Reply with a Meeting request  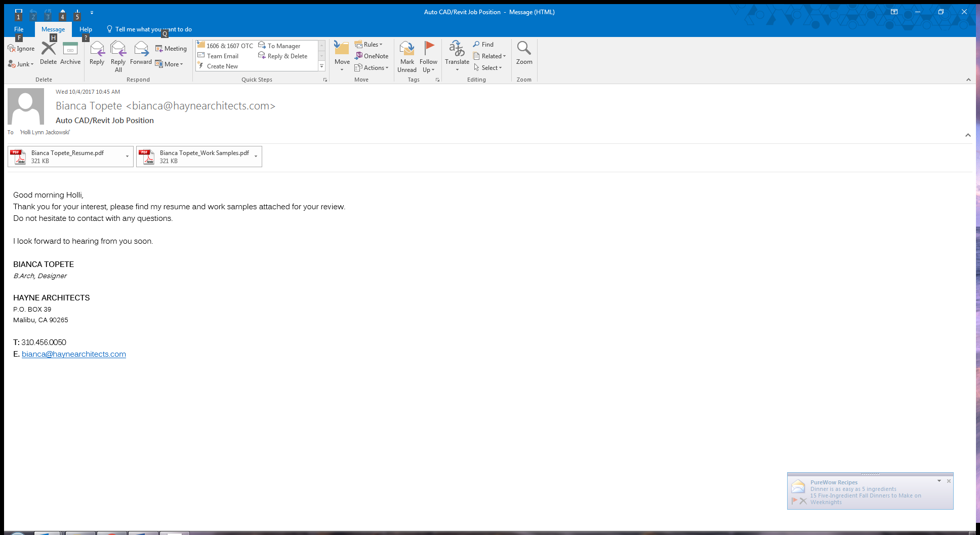point(171,49)
